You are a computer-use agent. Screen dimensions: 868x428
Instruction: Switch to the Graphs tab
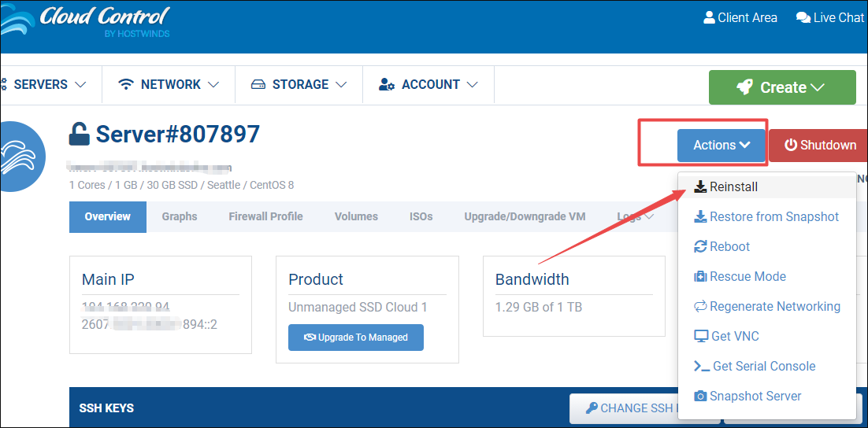180,217
